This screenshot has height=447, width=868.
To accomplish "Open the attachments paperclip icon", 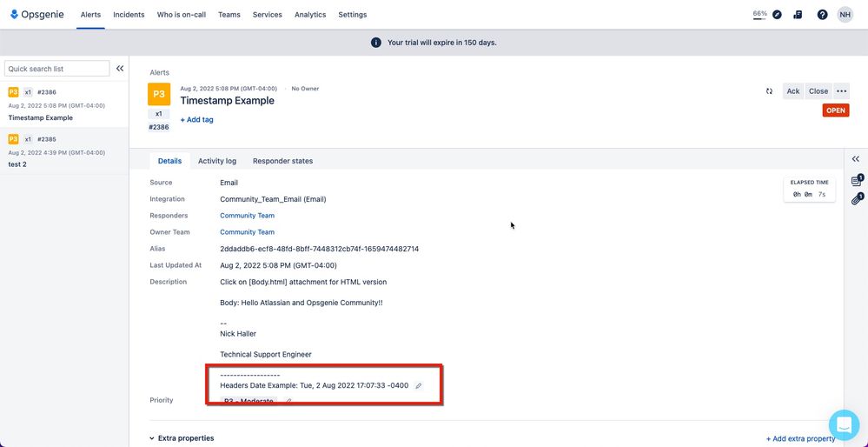I will coord(857,199).
